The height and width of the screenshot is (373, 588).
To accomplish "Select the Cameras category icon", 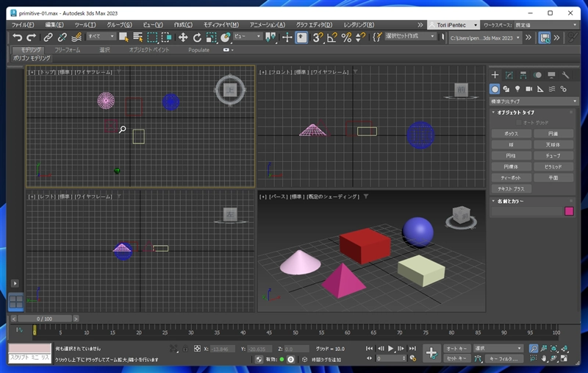I will pyautogui.click(x=528, y=89).
